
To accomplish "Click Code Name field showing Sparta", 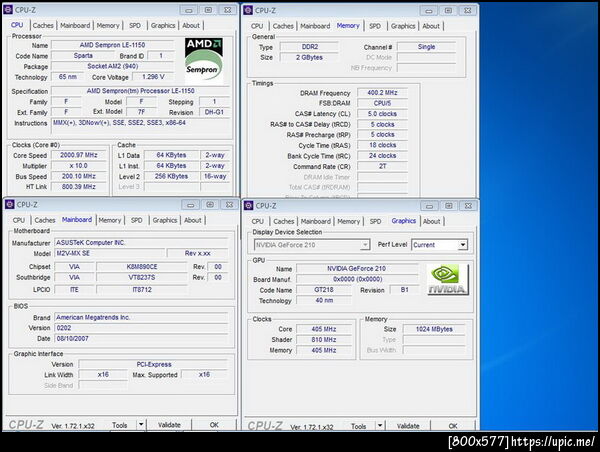I will 83,56.
